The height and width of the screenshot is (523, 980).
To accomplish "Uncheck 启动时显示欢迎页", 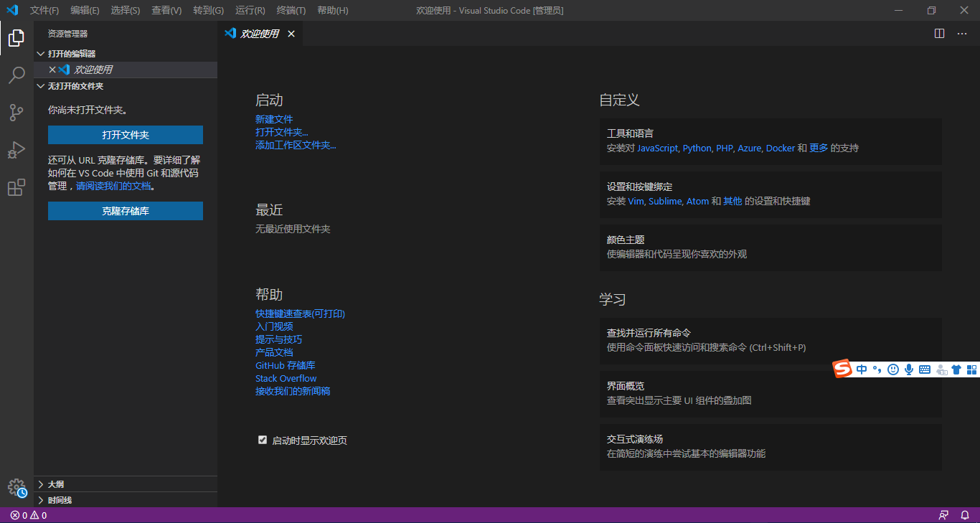I will [x=263, y=440].
